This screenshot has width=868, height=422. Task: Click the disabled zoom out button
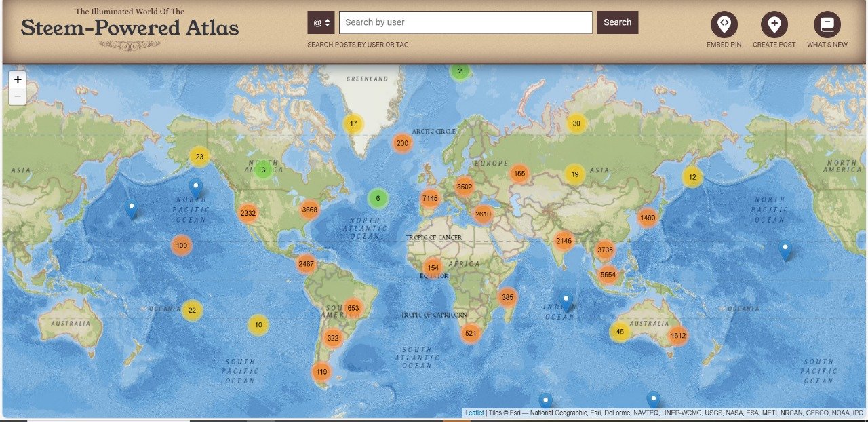[18, 96]
